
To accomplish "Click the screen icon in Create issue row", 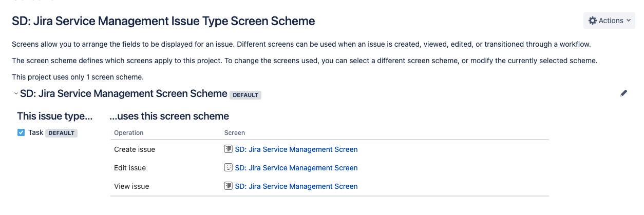I will pyautogui.click(x=229, y=149).
